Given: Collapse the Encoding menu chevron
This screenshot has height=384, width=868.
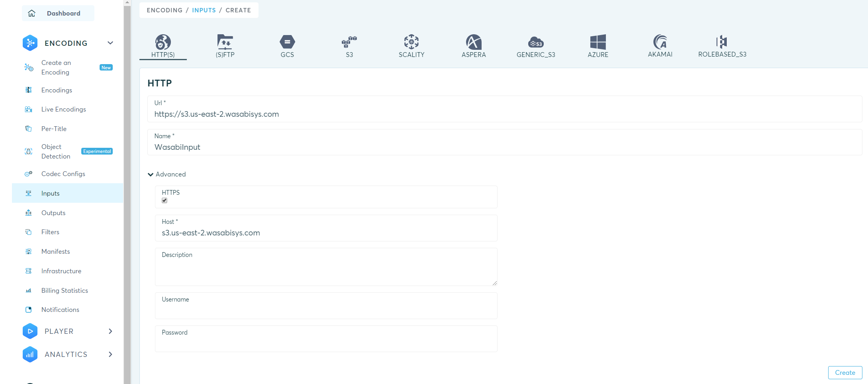Looking at the screenshot, I should tap(110, 43).
